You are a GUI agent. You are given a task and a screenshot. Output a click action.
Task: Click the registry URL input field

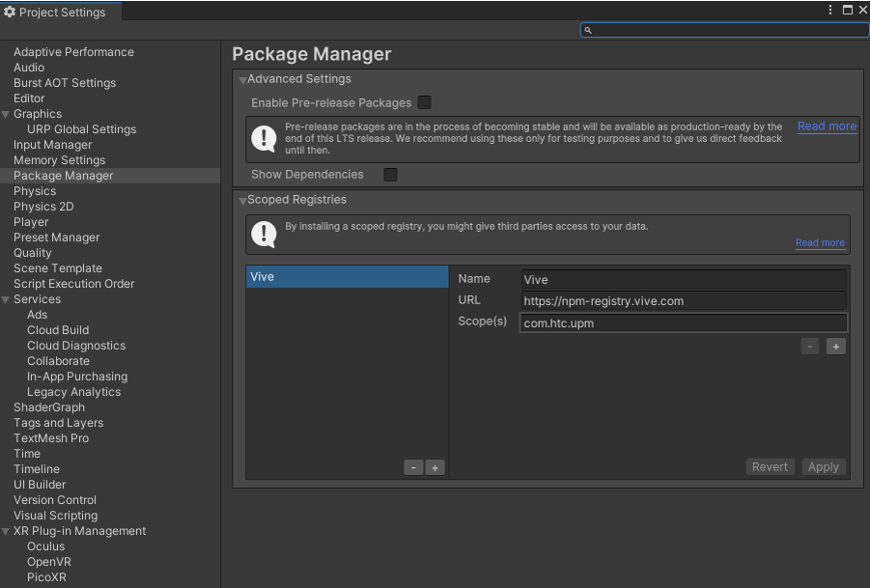tap(683, 301)
